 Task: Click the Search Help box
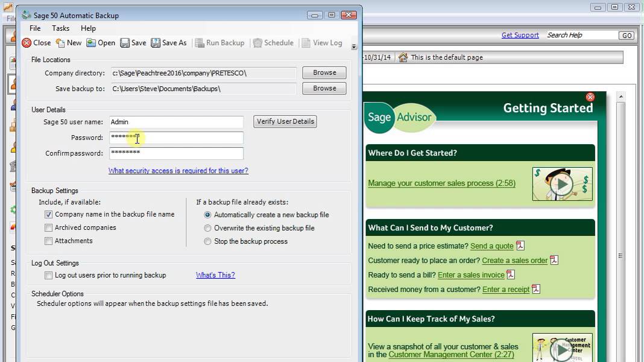581,36
